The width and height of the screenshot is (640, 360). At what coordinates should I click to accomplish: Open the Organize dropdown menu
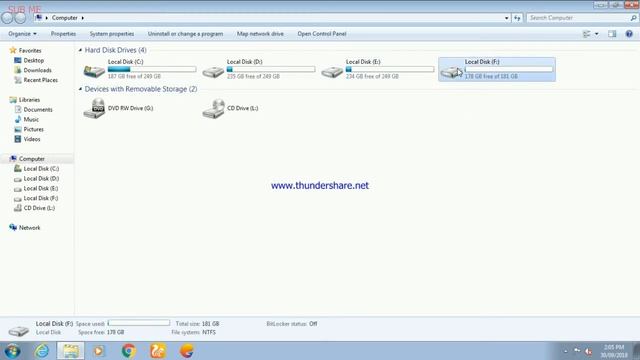pos(22,34)
